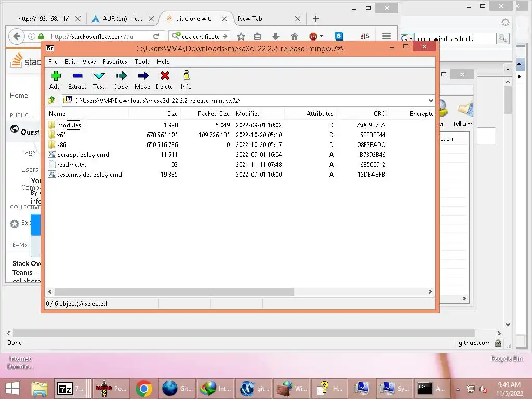The width and height of the screenshot is (532, 399).
Task: Select the x64 folder
Action: pos(61,135)
